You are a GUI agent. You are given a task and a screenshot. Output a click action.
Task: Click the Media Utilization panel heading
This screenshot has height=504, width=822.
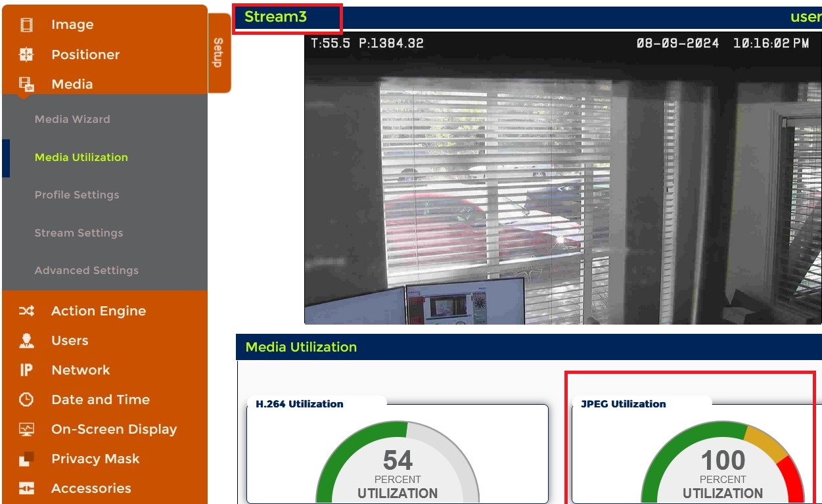[301, 347]
